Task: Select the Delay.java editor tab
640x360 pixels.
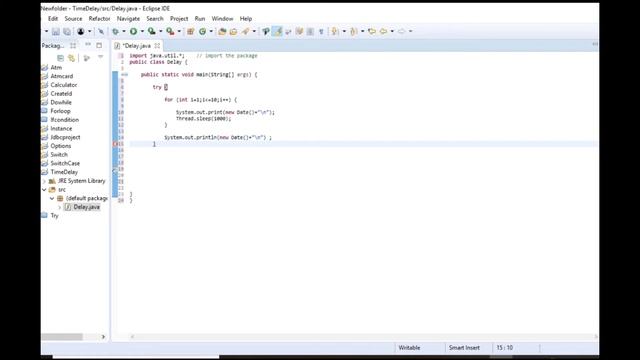Action: [137, 46]
